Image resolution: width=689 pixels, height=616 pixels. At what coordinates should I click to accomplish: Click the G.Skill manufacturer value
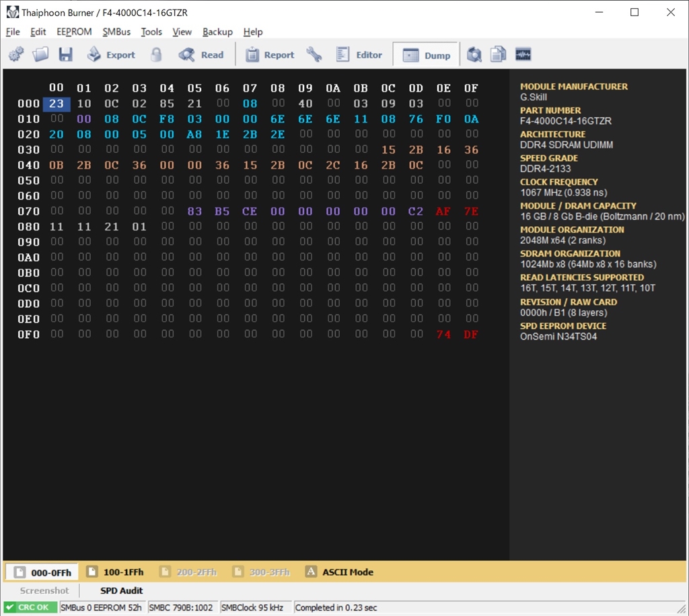tap(534, 97)
